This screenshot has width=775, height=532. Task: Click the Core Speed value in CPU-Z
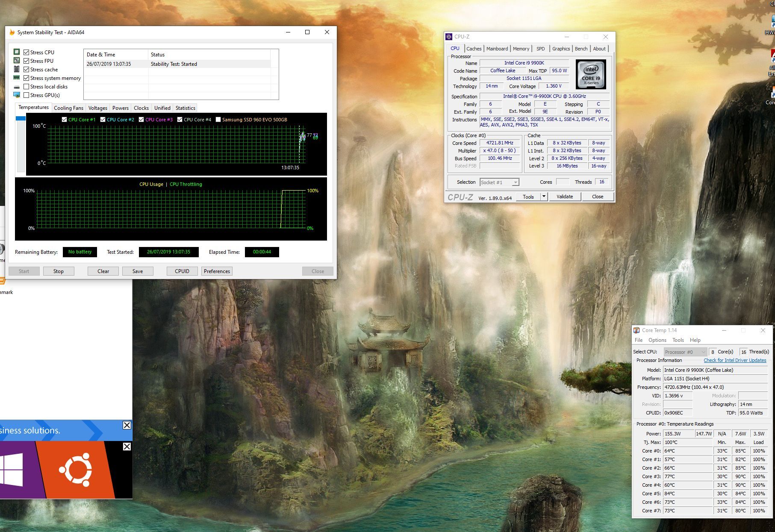point(500,143)
